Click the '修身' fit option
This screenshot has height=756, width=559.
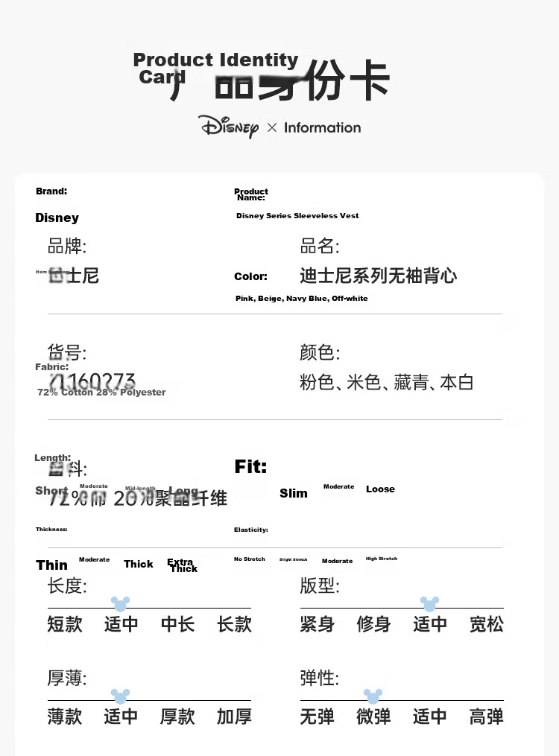[x=374, y=624]
